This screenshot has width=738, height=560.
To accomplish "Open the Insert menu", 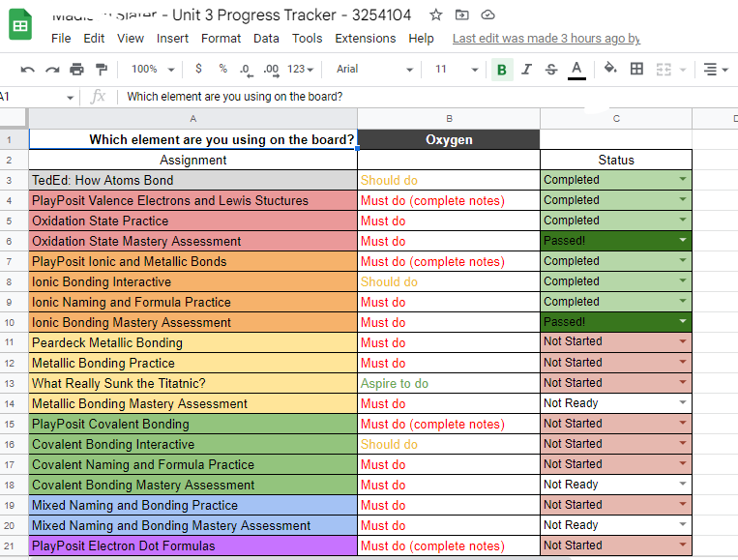I will click(172, 39).
